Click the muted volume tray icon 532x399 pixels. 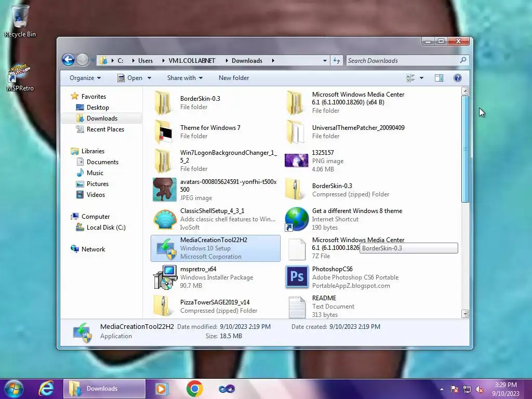[x=480, y=390]
